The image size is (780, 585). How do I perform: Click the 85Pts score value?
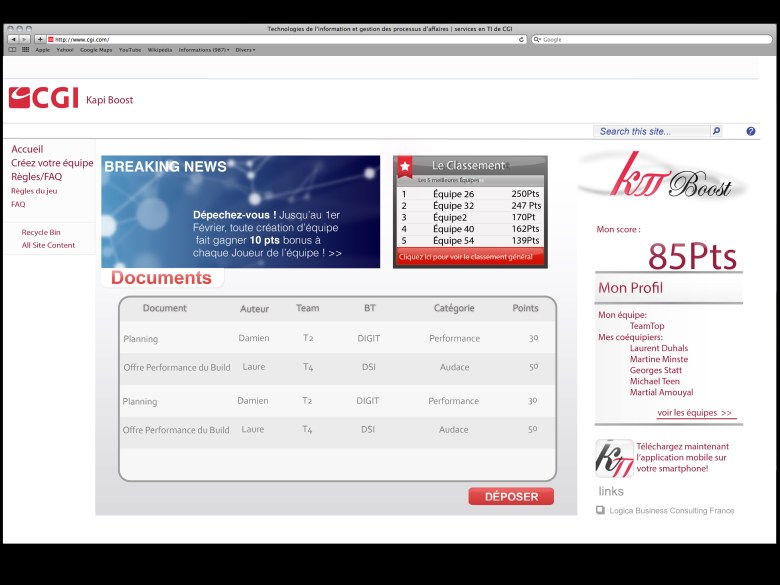pyautogui.click(x=692, y=256)
